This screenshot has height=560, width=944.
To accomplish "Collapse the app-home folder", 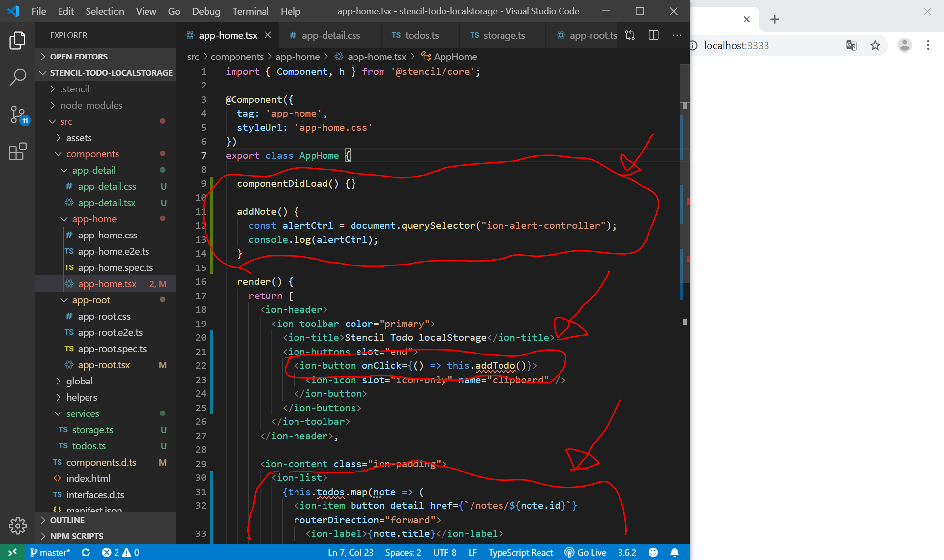I will 105,219.
